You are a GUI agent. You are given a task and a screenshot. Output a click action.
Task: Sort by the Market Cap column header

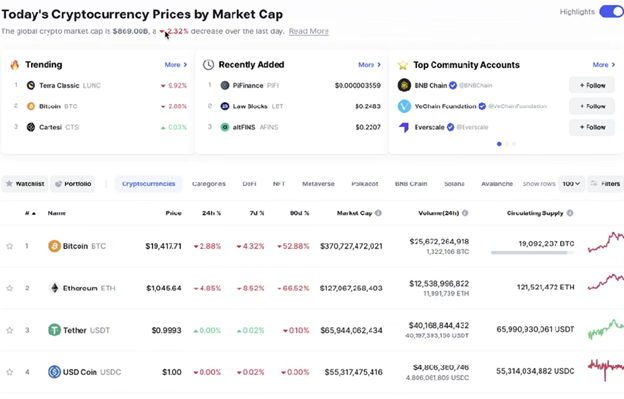click(354, 213)
